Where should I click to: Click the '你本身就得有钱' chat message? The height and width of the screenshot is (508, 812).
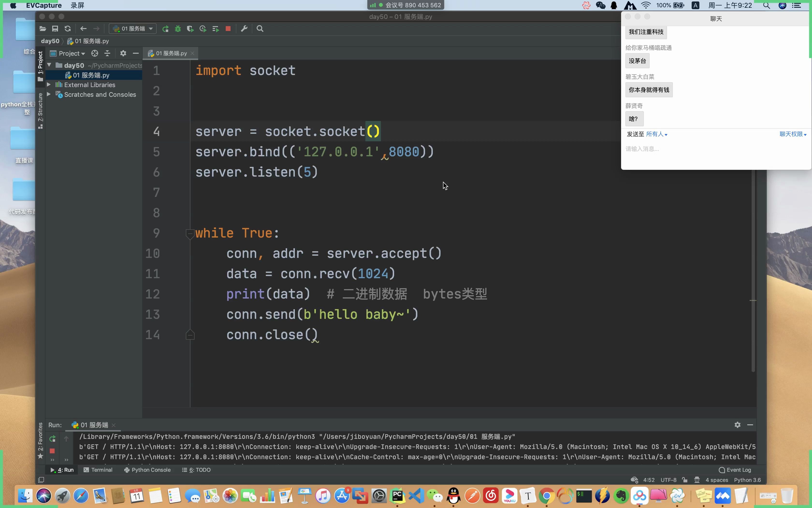[649, 90]
